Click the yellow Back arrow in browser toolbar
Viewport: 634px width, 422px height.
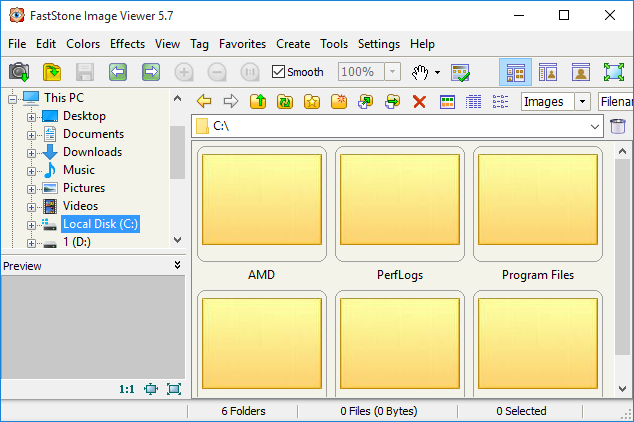[x=204, y=101]
